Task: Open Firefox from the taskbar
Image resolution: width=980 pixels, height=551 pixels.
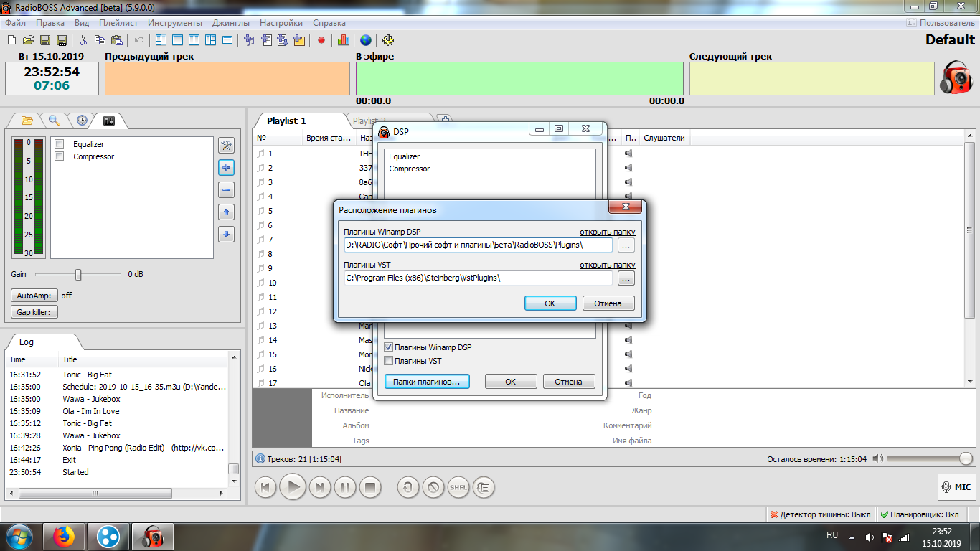Action: coord(65,536)
